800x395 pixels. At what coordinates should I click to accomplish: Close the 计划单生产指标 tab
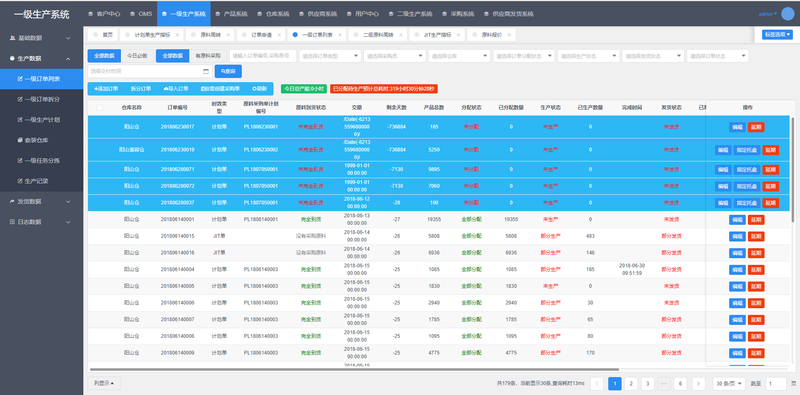[177, 35]
